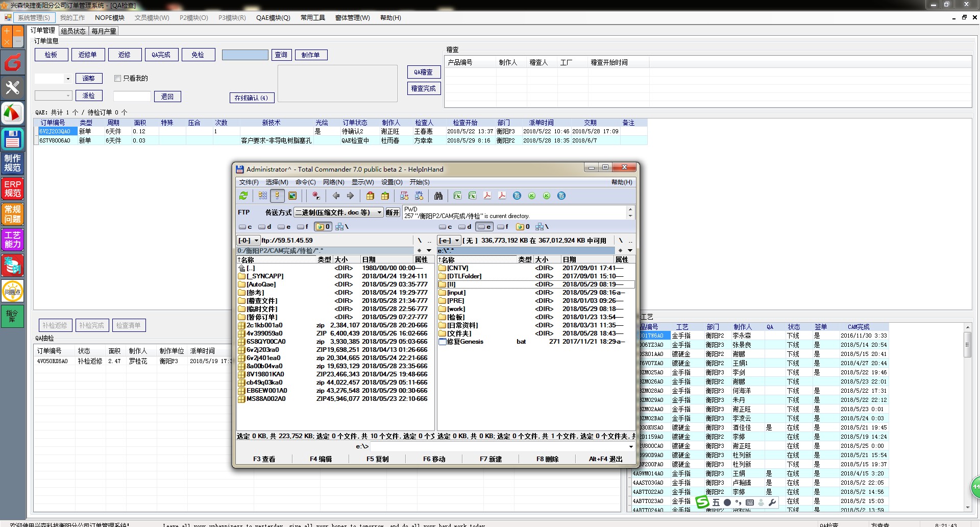Switch to the 组员状态 tab
Screen dimensions: 980x527
(x=73, y=31)
